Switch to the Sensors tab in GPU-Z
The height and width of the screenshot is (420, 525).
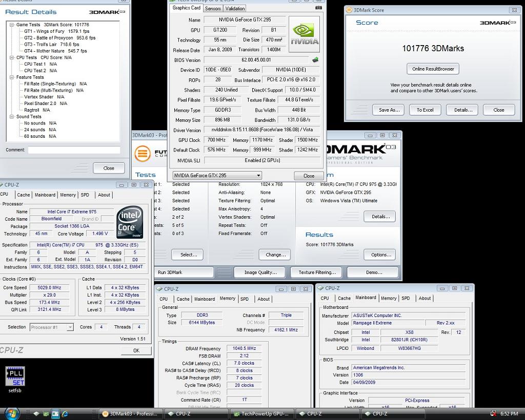pos(213,8)
